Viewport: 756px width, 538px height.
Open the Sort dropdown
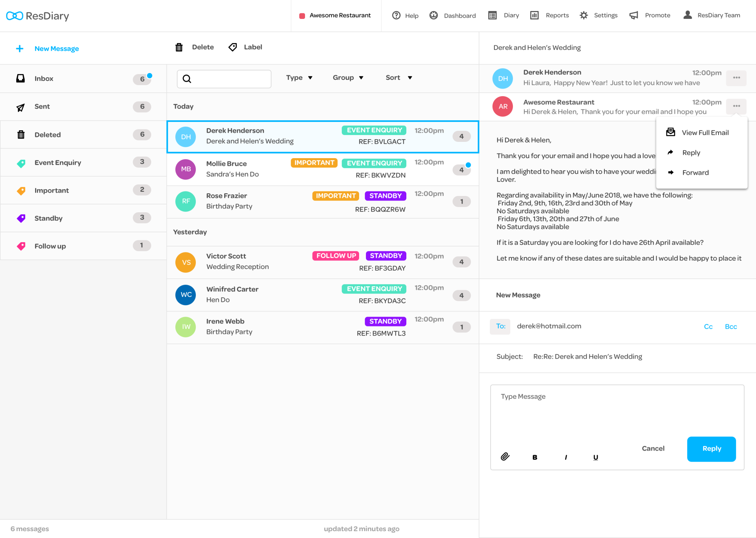pyautogui.click(x=398, y=78)
